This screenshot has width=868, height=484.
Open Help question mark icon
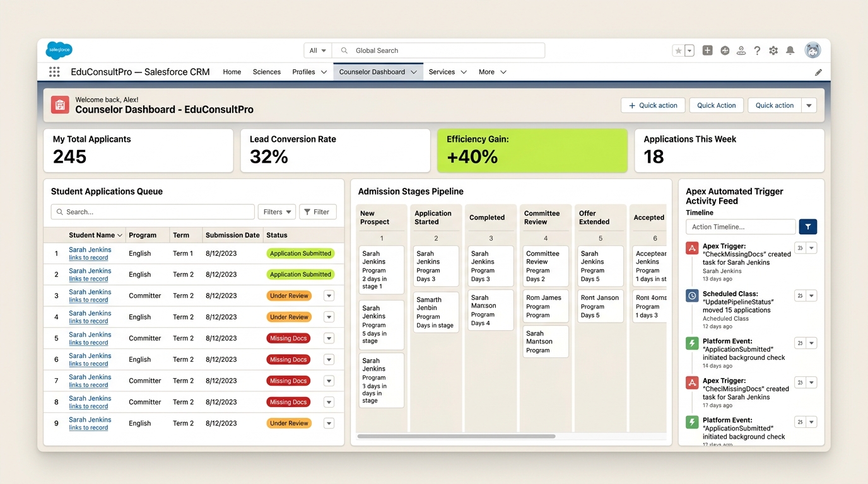pyautogui.click(x=757, y=50)
